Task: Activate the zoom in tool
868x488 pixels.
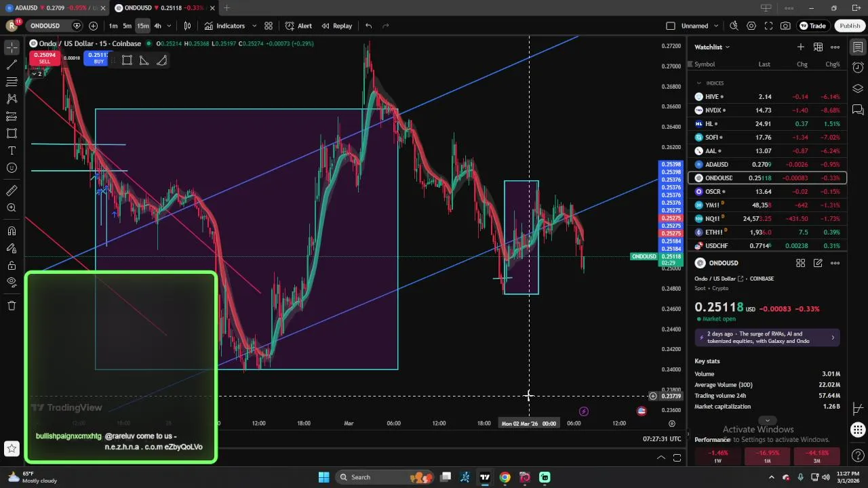Action: pos(12,208)
